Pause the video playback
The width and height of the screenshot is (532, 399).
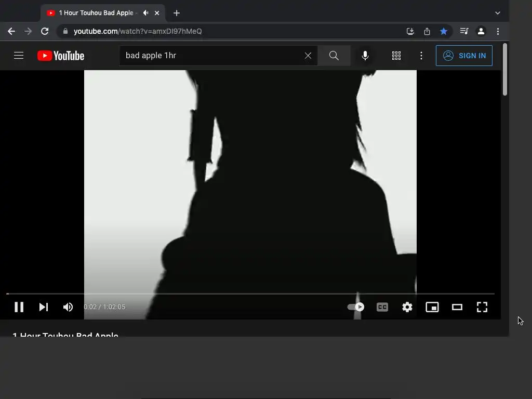pyautogui.click(x=19, y=307)
